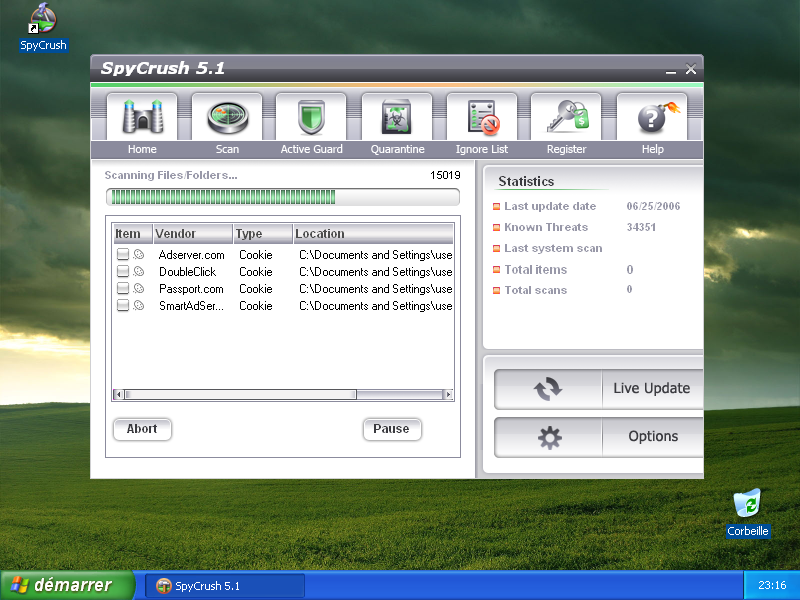800x600 pixels.
Task: Open the démarrer start menu
Action: 67,585
